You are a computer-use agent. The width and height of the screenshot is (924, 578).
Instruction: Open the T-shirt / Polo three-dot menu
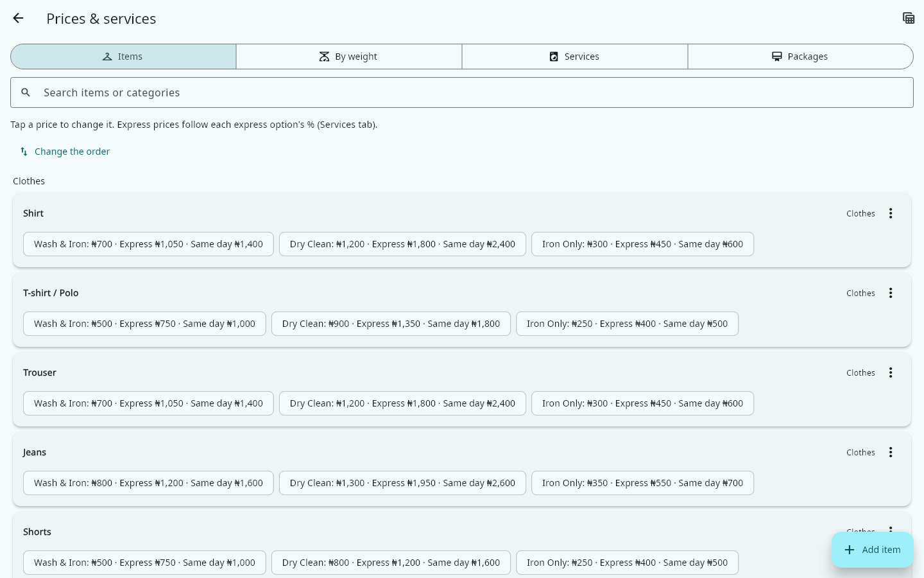click(891, 293)
